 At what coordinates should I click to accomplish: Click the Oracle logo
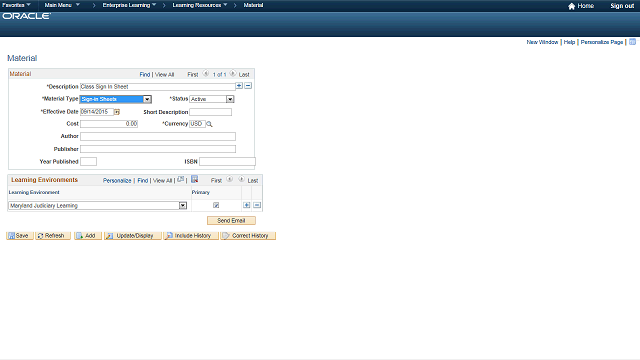tap(27, 16)
